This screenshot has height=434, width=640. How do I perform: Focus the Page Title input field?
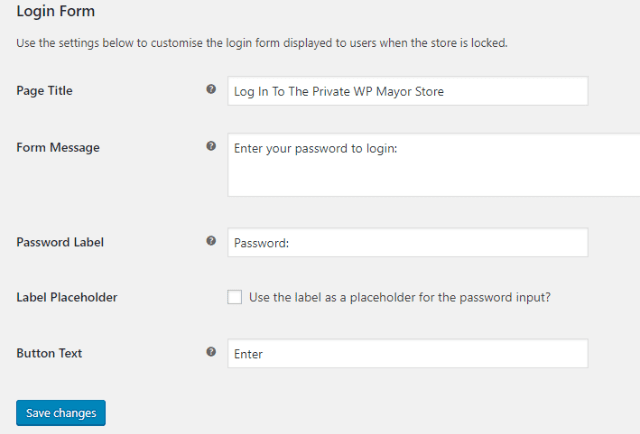coord(407,91)
